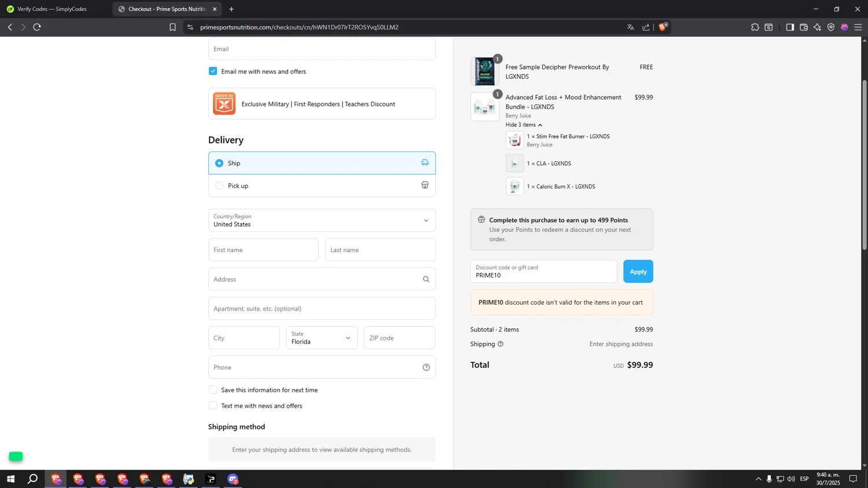Click the CLA - LGXNDS thumbnail
This screenshot has height=488, width=868.
pyautogui.click(x=514, y=163)
